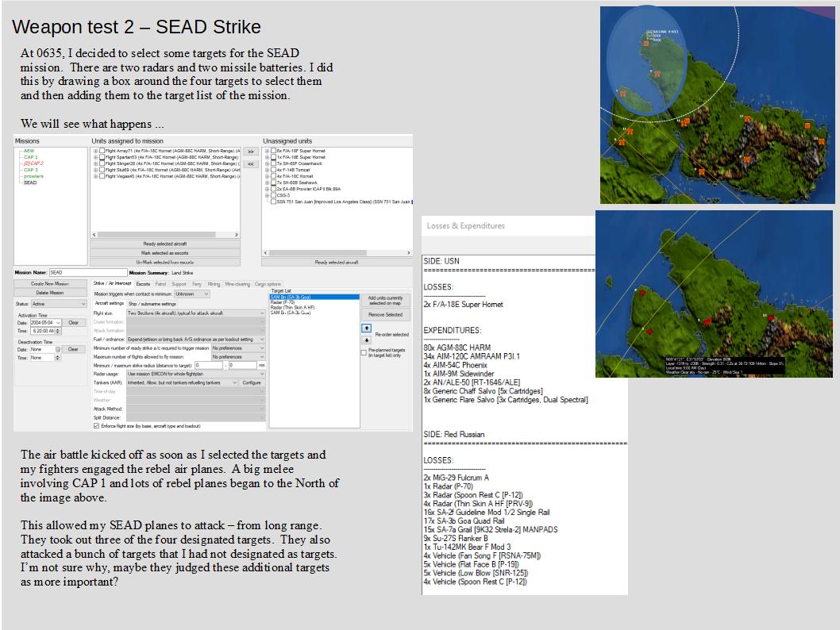Open Mission triggers contact minimum dropdown
Screen dimensions: 840x630
[192, 294]
